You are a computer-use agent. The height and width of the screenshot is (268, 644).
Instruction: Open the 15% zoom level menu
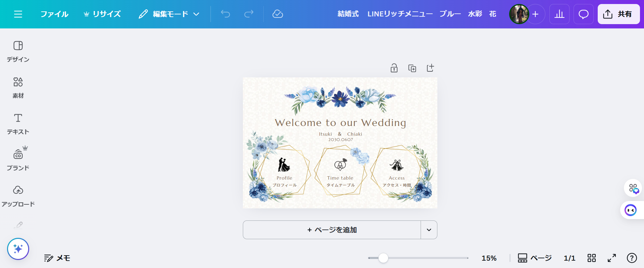(489, 258)
